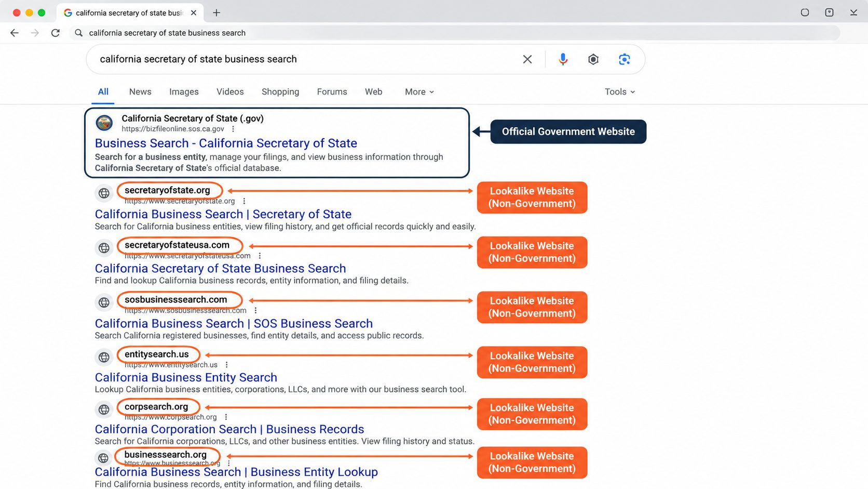Click the globe favicon next to entitysearch.us
The width and height of the screenshot is (868, 489).
coord(104,357)
